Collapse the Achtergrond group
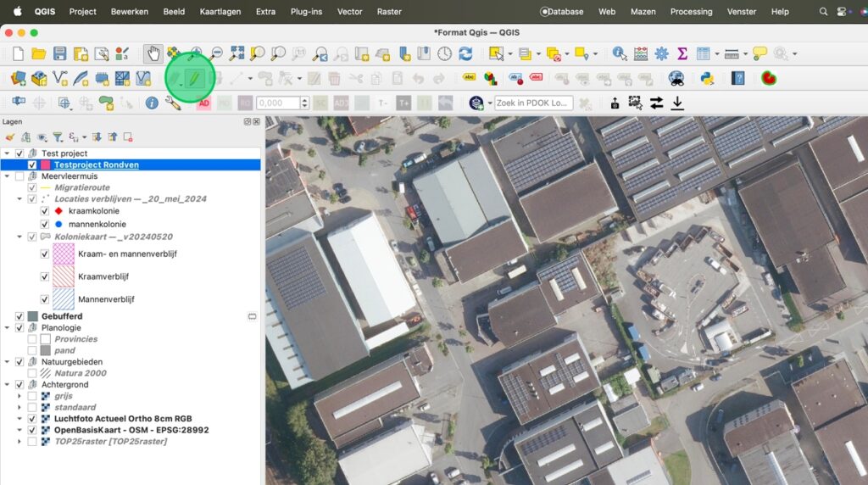868x485 pixels. click(8, 385)
